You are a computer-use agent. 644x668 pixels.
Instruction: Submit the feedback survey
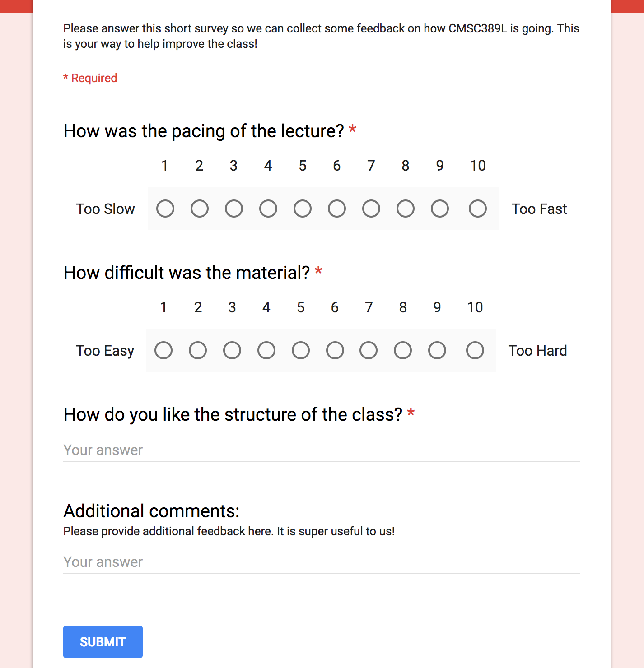click(x=103, y=642)
